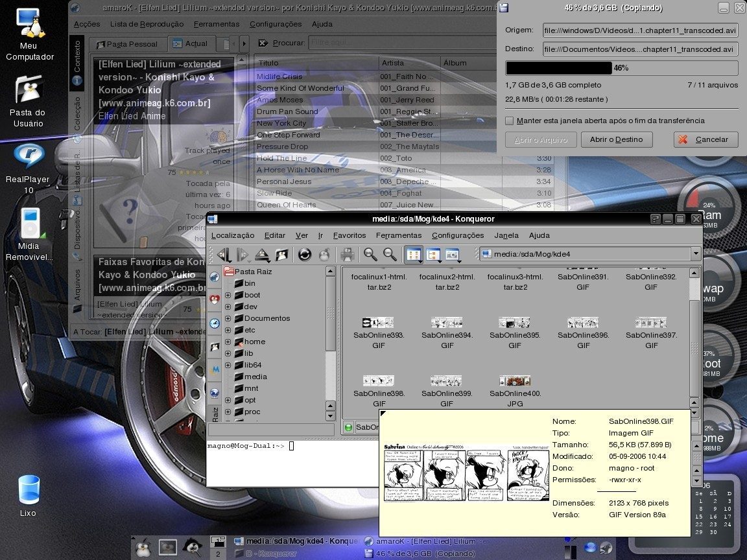Reload the current Konqueror location

(304, 254)
